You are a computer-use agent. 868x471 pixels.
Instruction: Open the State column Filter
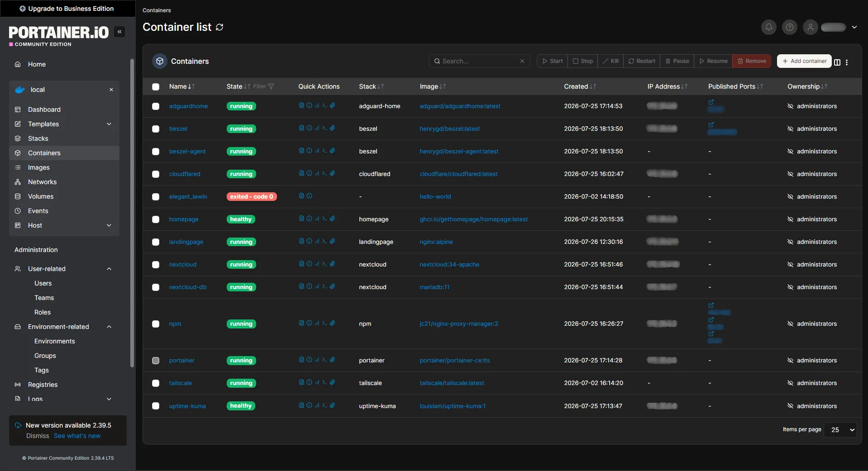263,86
